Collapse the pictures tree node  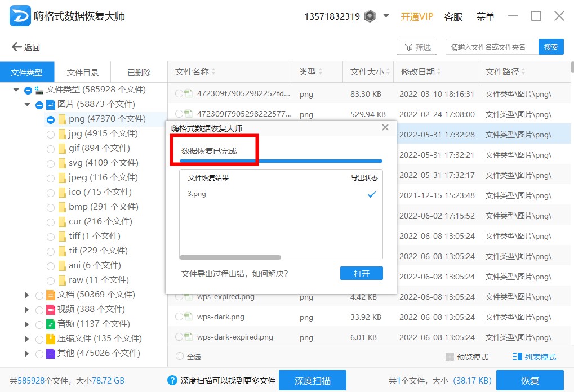(27, 105)
